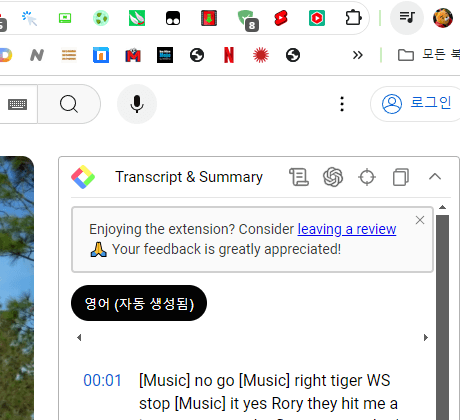This screenshot has width=460, height=420.
Task: Collapse the Transcript & Summary panel
Action: pos(435,177)
